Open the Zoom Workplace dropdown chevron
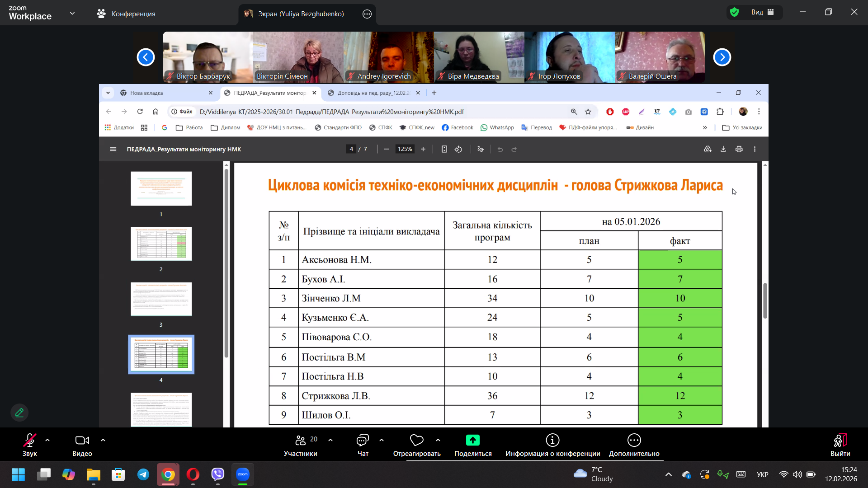Image resolution: width=868 pixels, height=488 pixels. [72, 14]
